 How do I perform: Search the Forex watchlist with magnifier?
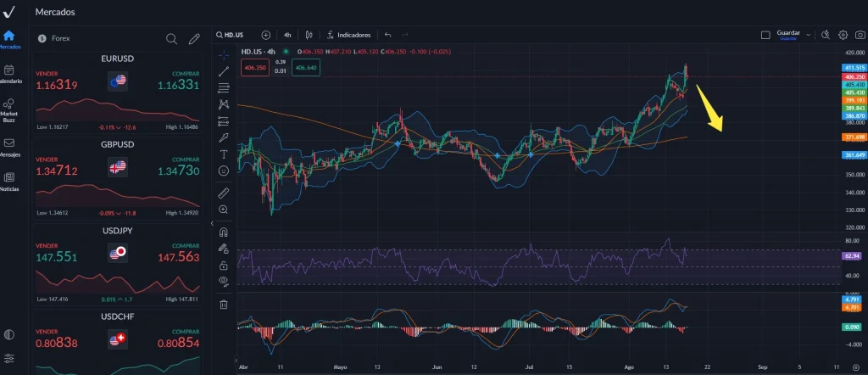pyautogui.click(x=171, y=39)
